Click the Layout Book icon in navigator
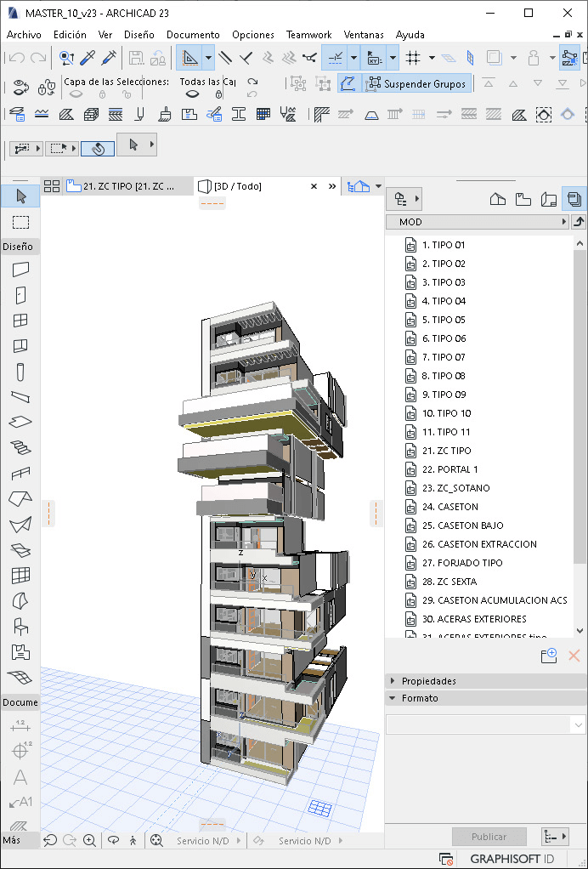588x869 pixels. coord(549,199)
